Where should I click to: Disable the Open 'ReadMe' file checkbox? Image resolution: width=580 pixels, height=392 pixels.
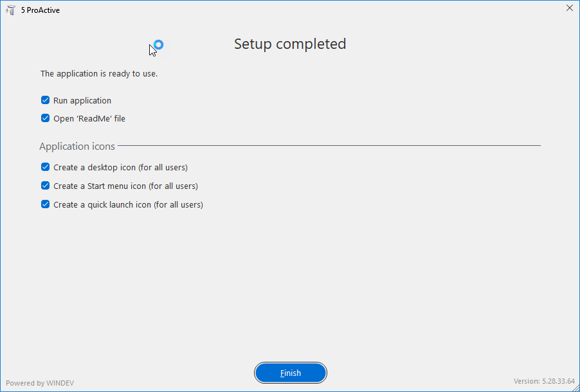point(45,118)
